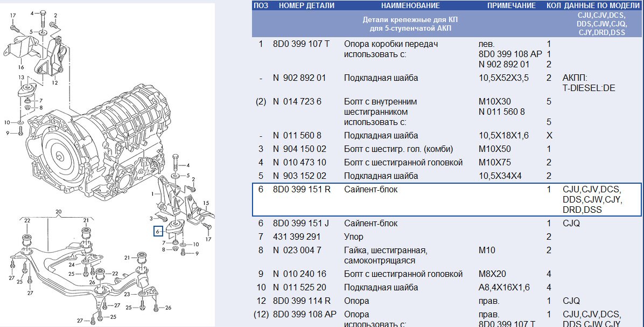Click the note M10X75

(495, 162)
